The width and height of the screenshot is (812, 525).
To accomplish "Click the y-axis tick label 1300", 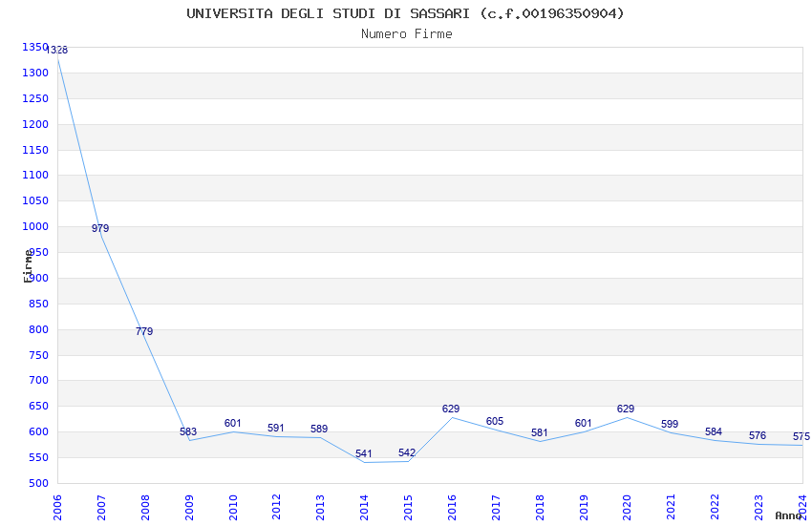I will (34, 73).
